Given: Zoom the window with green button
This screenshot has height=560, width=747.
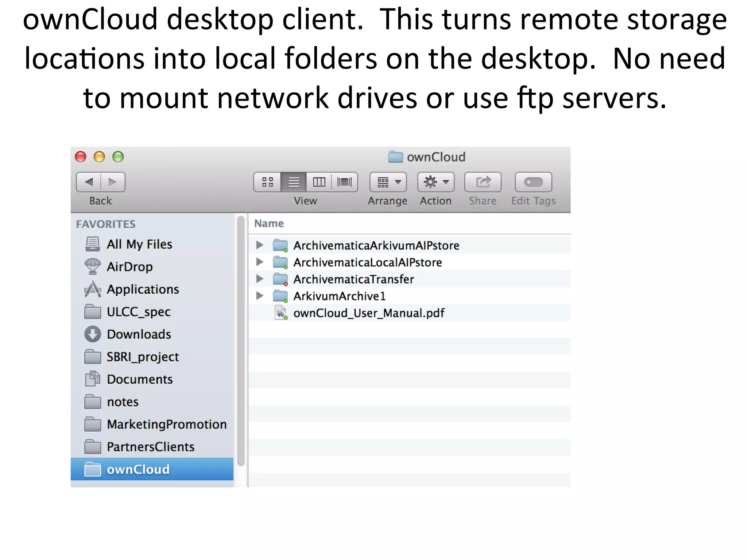Looking at the screenshot, I should coord(118,157).
